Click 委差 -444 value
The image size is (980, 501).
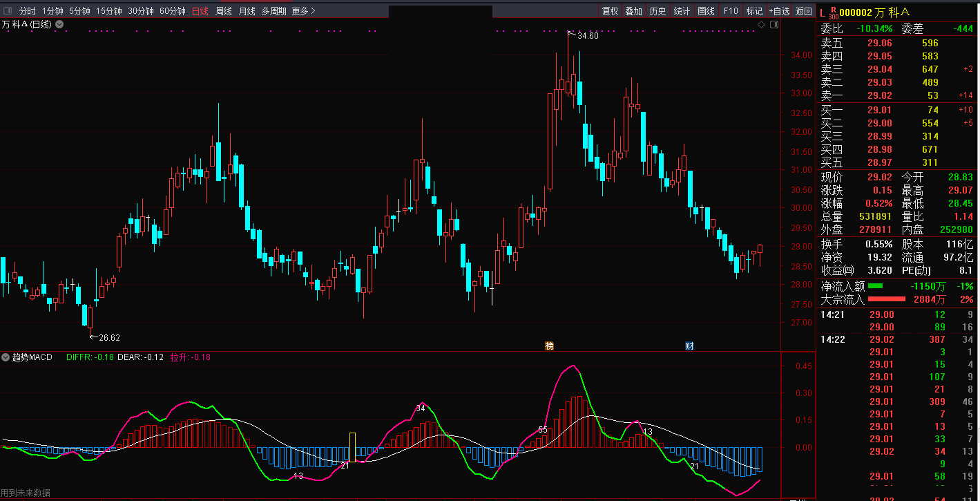[x=963, y=28]
